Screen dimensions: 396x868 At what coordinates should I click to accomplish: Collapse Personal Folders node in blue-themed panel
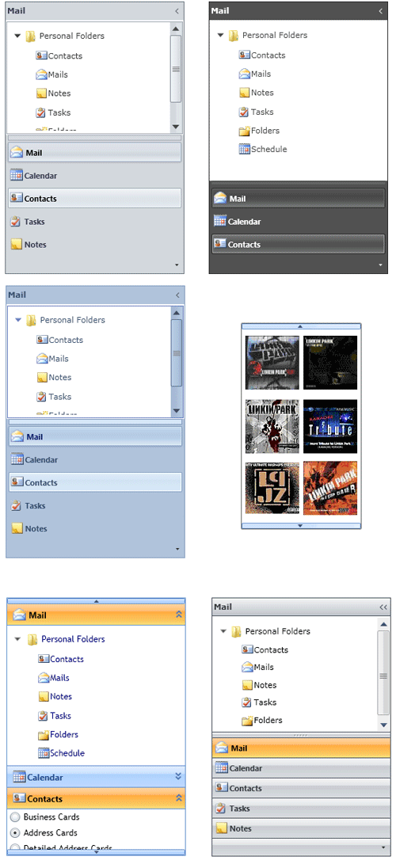point(18,319)
